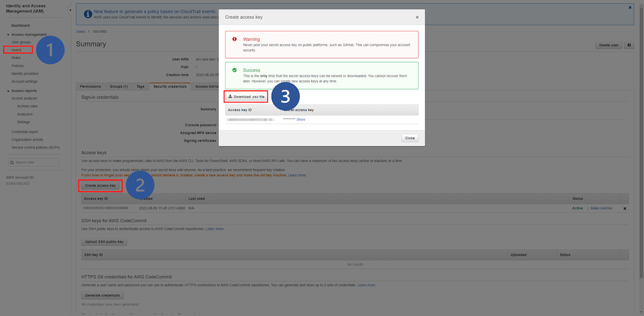This screenshot has height=316, width=644.
Task: Focus the Search IAM input field
Action: (x=33, y=163)
